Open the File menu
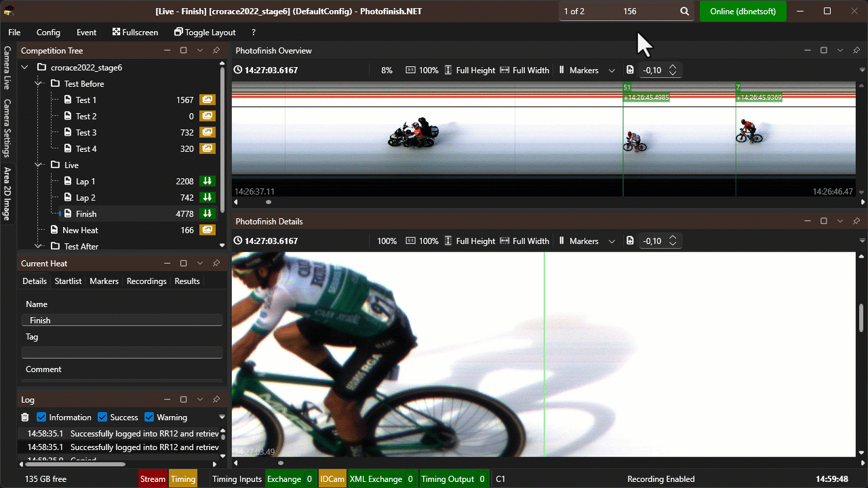This screenshot has height=488, width=868. pyautogui.click(x=14, y=32)
